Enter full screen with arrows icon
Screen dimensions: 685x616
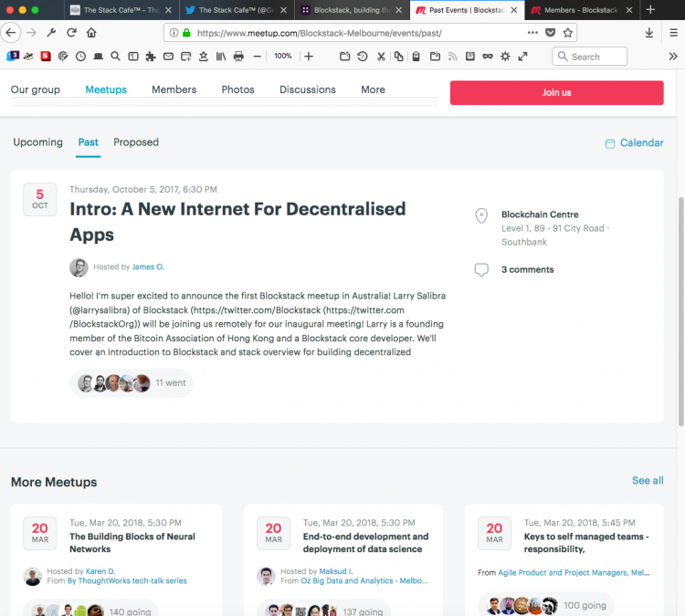[523, 57]
